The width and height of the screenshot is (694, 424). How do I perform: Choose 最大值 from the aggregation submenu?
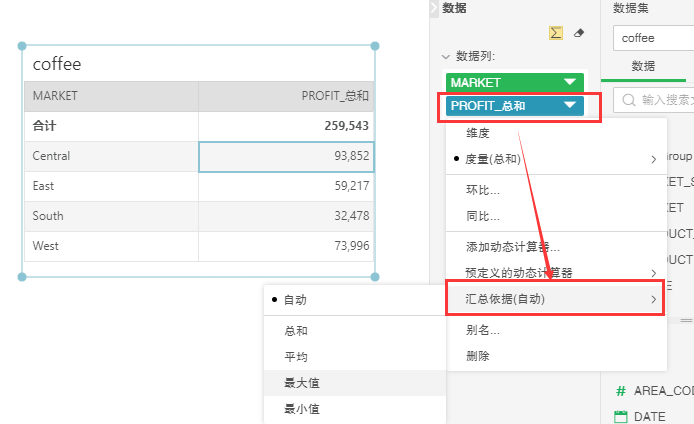[x=302, y=383]
